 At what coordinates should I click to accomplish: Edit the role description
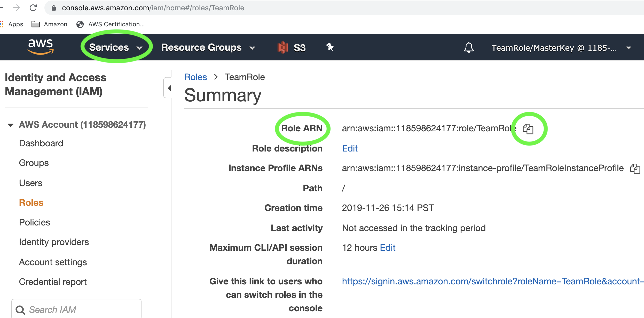click(x=350, y=148)
